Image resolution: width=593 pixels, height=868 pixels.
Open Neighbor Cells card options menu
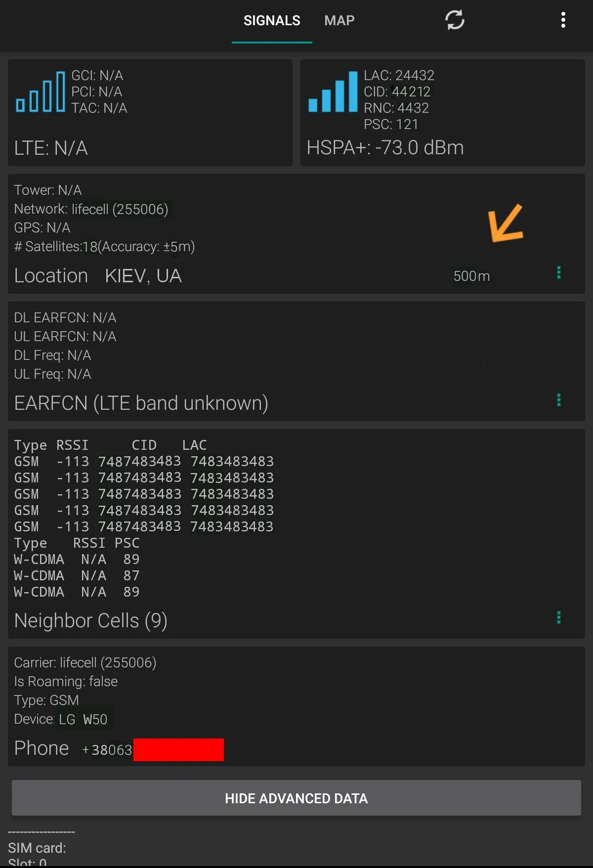tap(559, 617)
